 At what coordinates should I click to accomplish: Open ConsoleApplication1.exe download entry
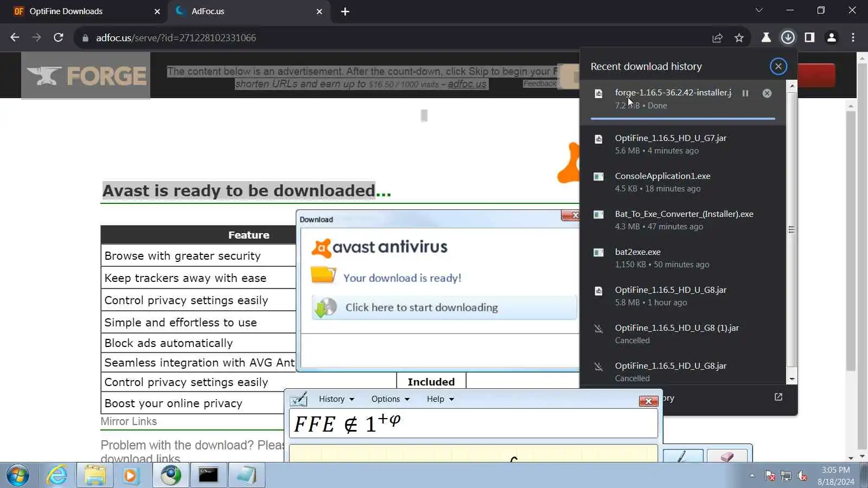(x=682, y=182)
